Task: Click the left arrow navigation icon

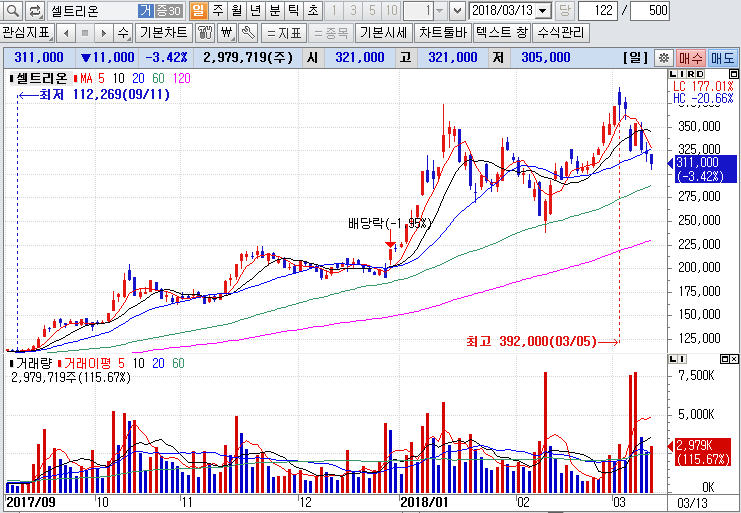Action: coord(68,32)
